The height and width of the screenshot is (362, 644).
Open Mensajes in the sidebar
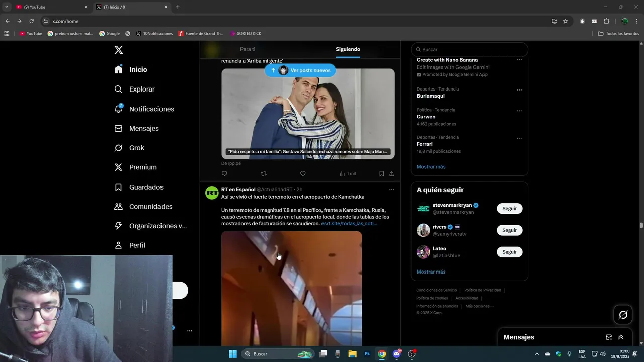point(136,128)
